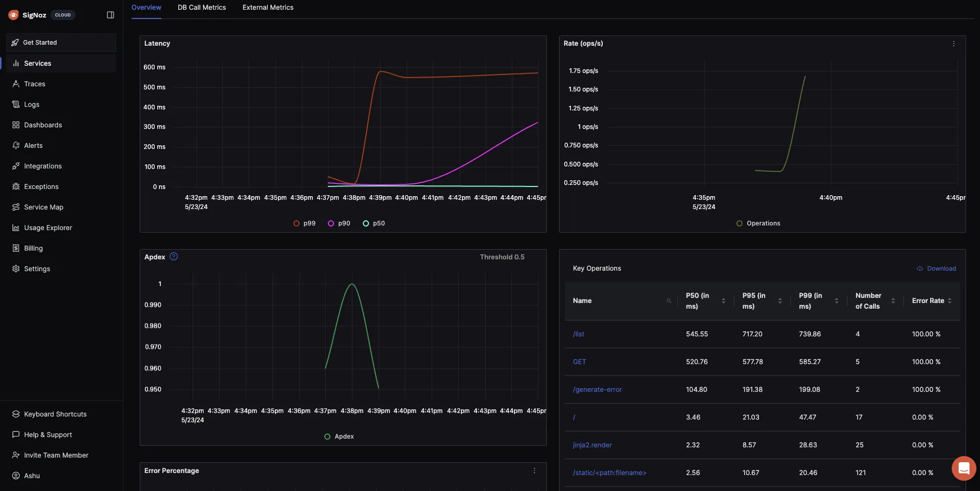The width and height of the screenshot is (980, 491).
Task: Open Service Map from sidebar
Action: coord(43,207)
